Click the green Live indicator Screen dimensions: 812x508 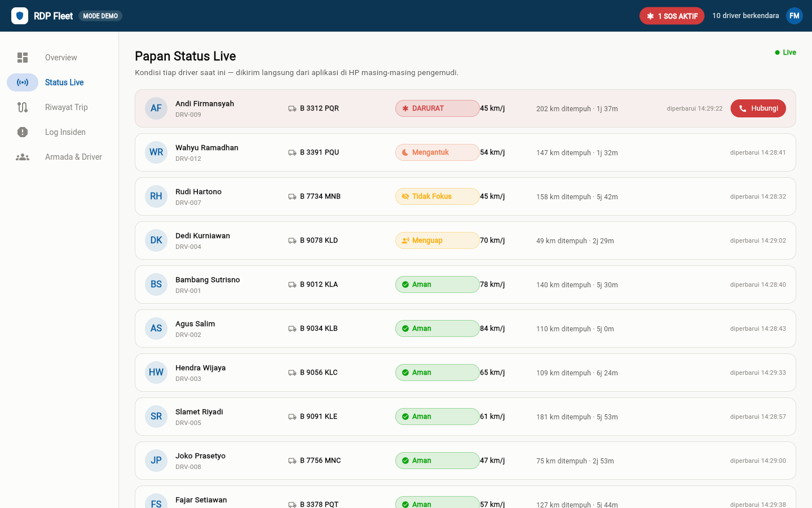(785, 52)
